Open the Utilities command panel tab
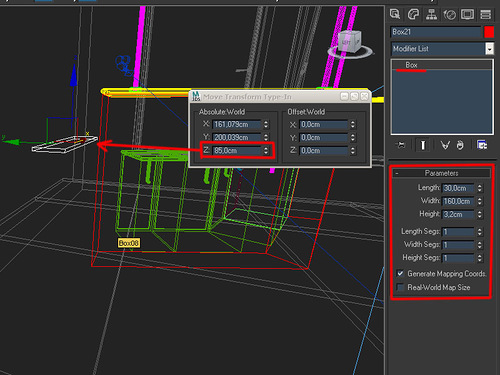 [x=485, y=14]
